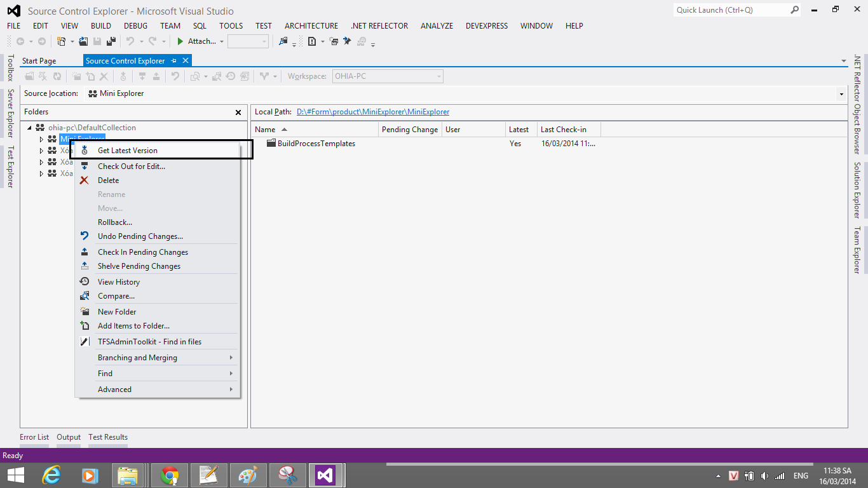Screen dimensions: 868x488
Task: Open the Error List tab
Action: [34, 437]
